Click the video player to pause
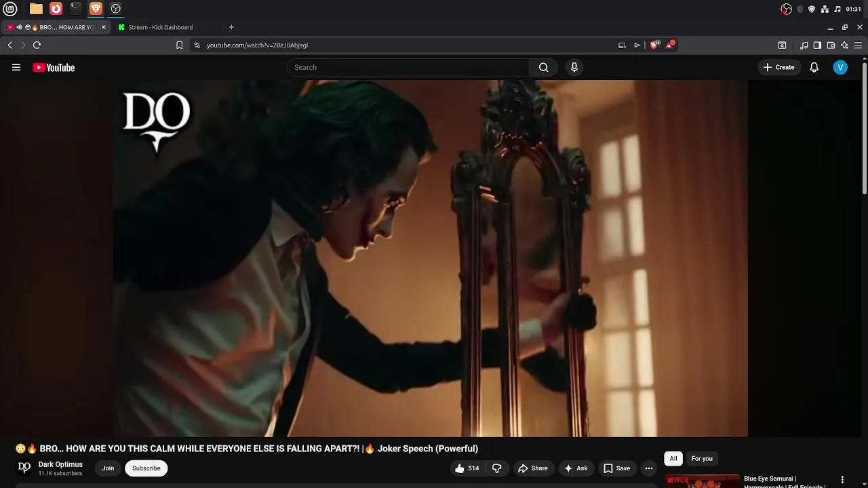The height and width of the screenshot is (488, 868). (431, 258)
